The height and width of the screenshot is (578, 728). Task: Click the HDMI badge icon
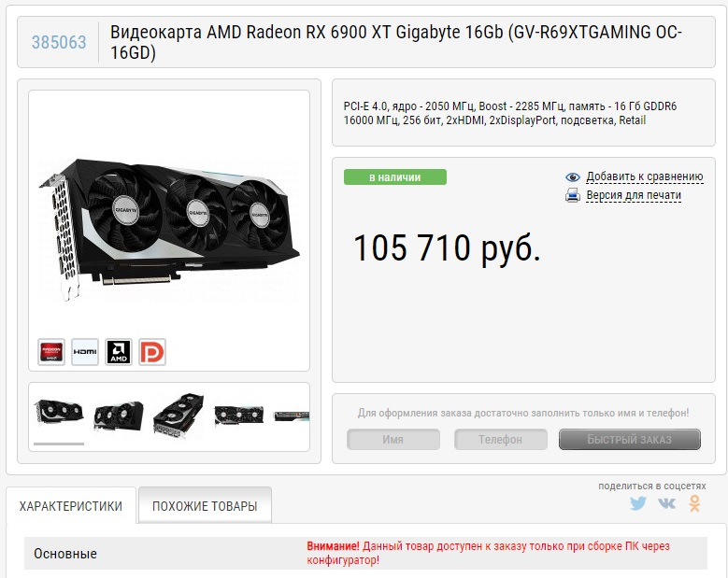[85, 352]
